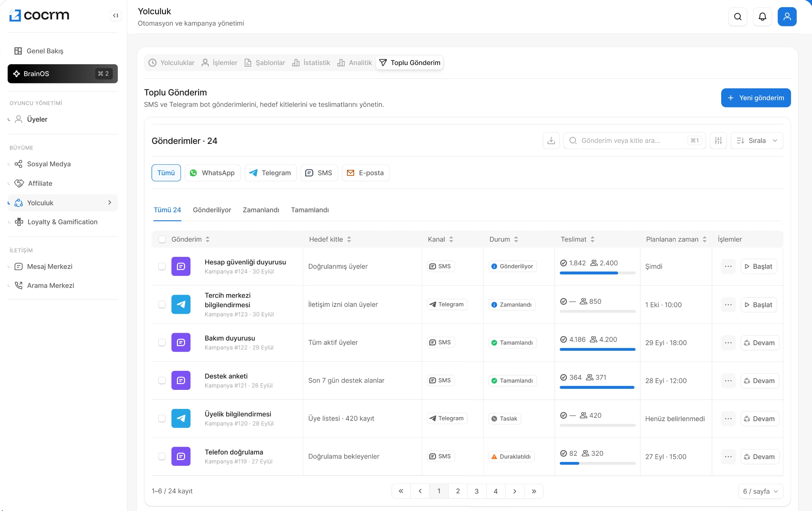Switch to İşlemler tab
Image resolution: width=812 pixels, height=511 pixels.
point(219,63)
